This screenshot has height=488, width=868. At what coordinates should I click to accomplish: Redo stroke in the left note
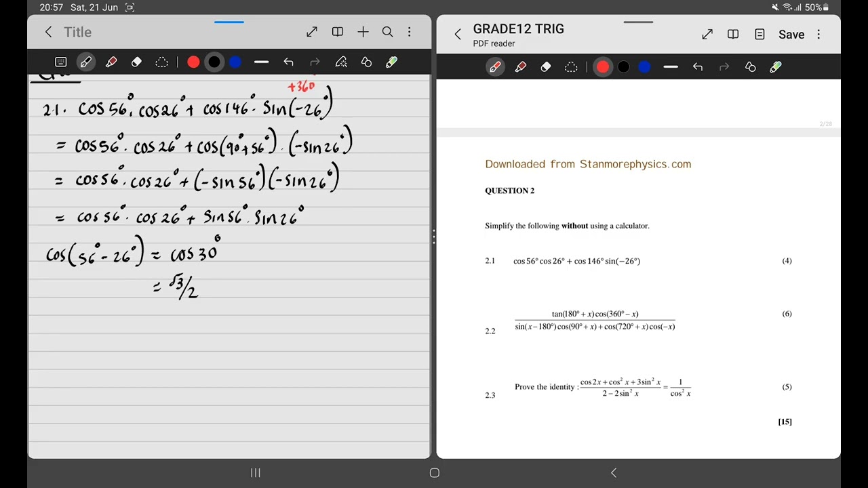(315, 62)
